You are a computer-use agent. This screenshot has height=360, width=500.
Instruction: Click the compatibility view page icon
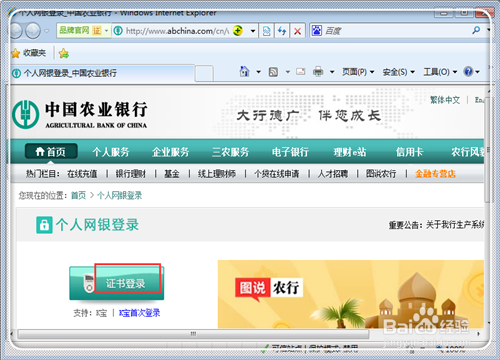267,31
